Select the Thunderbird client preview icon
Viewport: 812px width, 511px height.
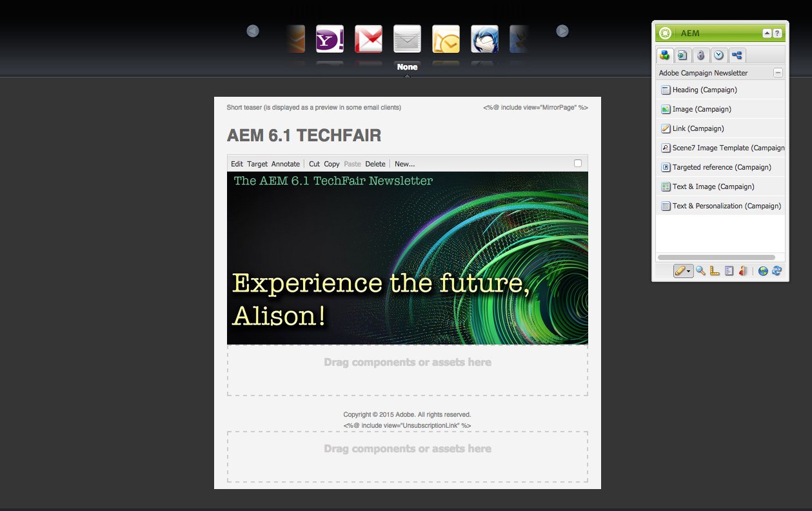point(484,39)
